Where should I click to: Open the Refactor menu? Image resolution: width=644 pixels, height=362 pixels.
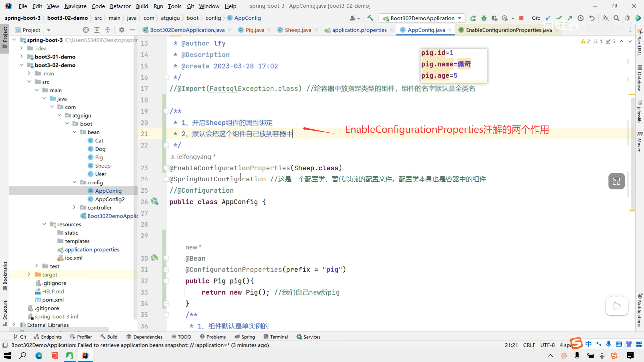[120, 6]
